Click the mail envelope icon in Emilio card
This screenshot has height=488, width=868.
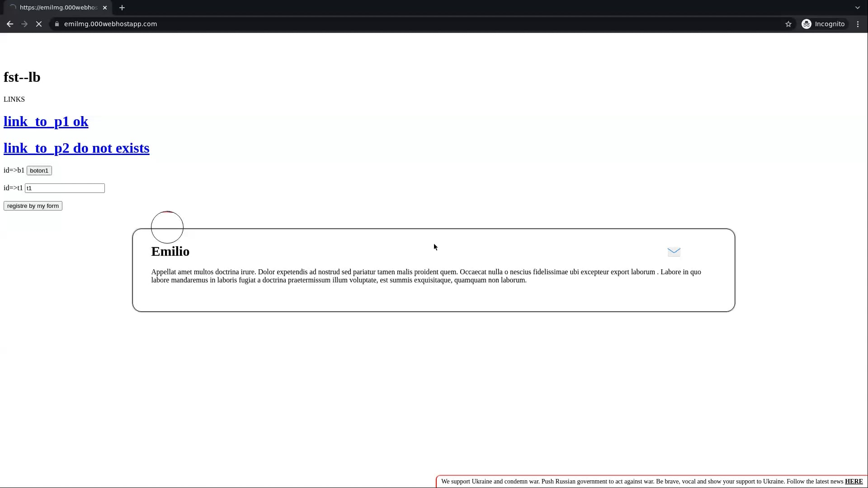click(x=674, y=252)
